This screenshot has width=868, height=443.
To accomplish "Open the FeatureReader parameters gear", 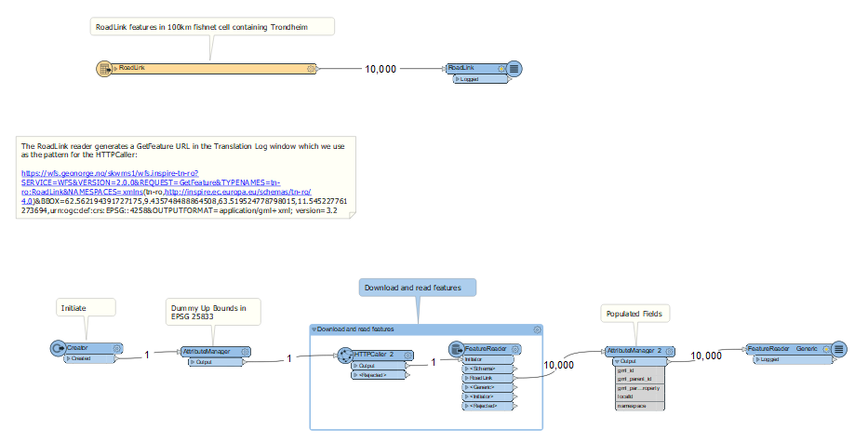I will [x=515, y=349].
